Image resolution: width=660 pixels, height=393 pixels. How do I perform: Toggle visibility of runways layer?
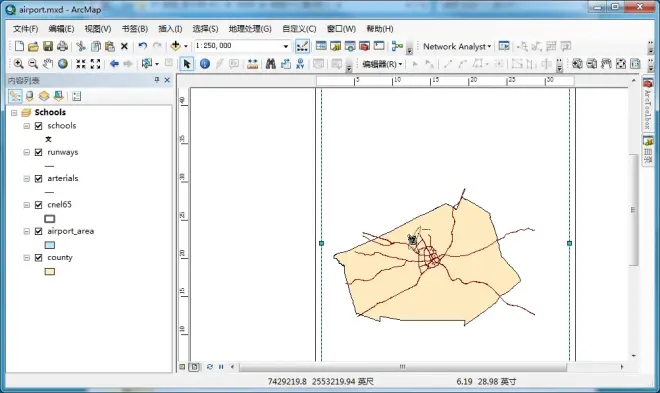[x=39, y=152]
